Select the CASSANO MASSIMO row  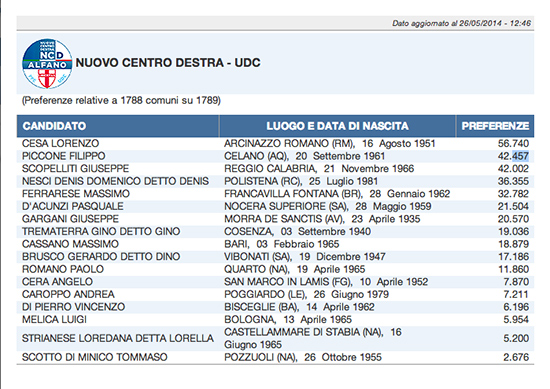click(275, 244)
